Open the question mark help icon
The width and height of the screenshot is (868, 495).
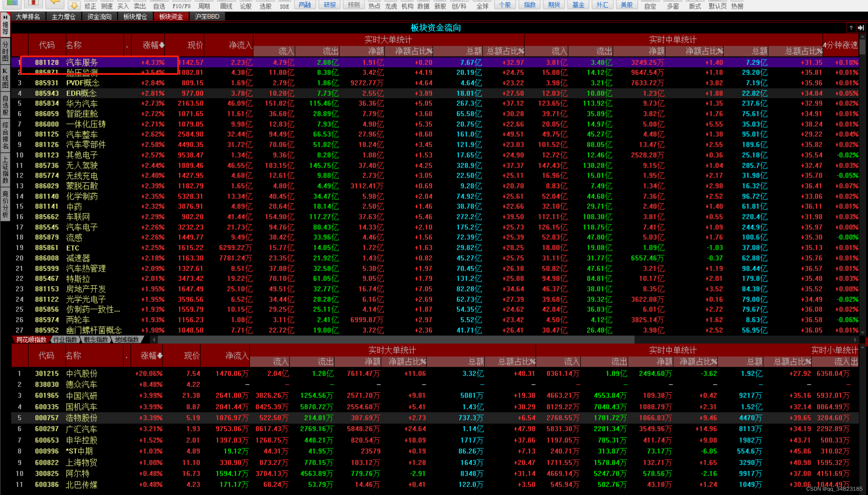coord(851,28)
